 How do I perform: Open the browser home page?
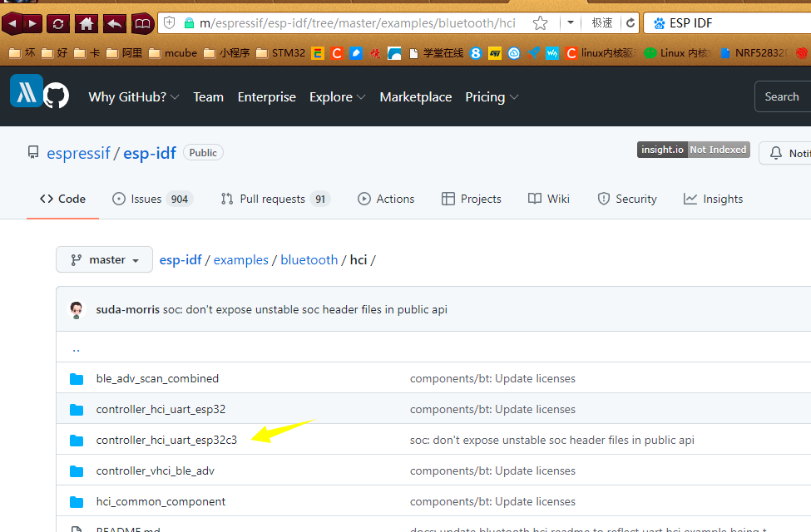pyautogui.click(x=87, y=23)
